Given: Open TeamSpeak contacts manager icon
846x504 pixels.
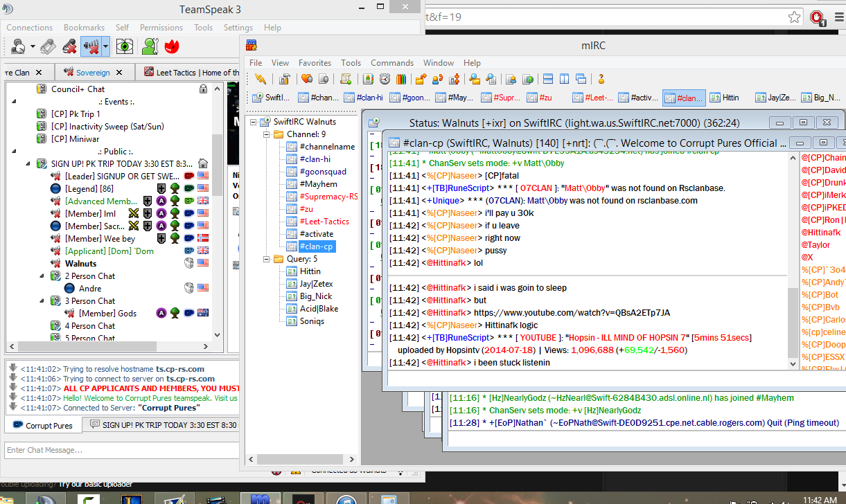Looking at the screenshot, I should (x=150, y=47).
